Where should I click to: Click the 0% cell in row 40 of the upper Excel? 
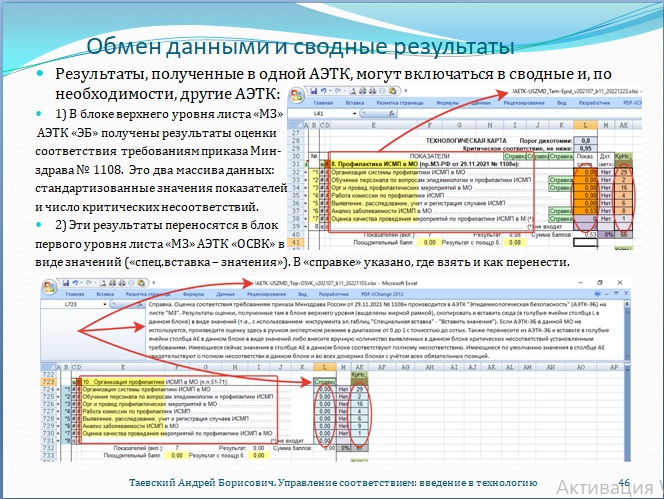[x=608, y=234]
